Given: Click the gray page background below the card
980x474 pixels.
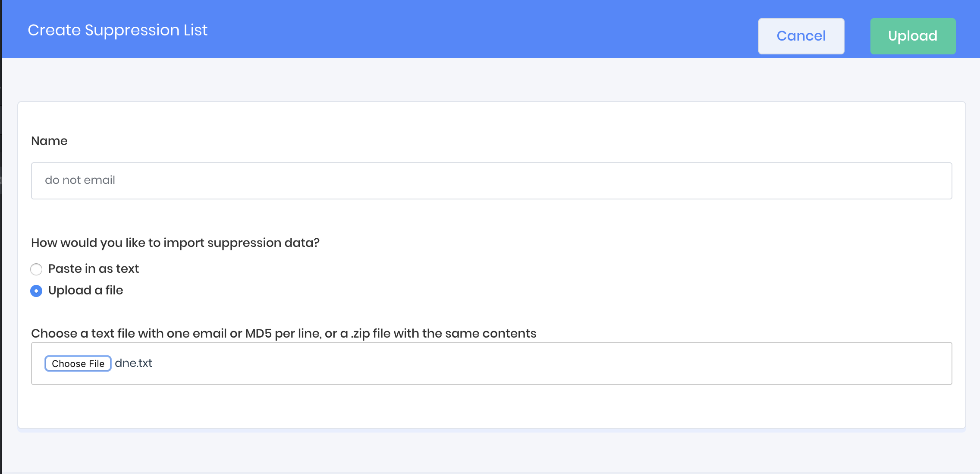Looking at the screenshot, I should pos(474,452).
